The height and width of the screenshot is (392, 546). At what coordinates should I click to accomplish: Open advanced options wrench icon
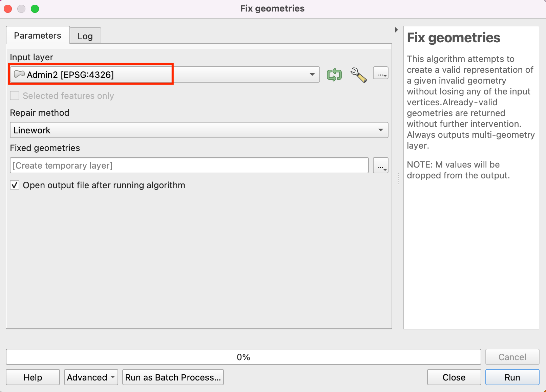coord(358,74)
